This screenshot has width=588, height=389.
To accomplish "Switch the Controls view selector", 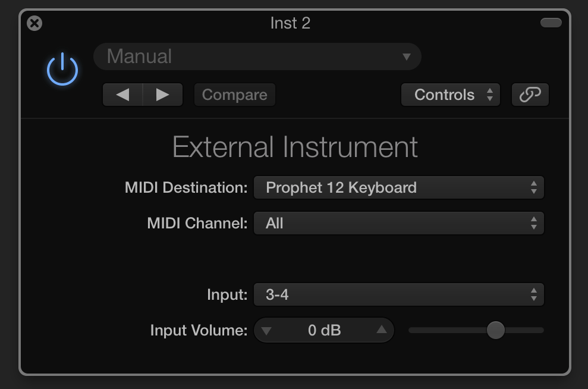I will tap(450, 94).
